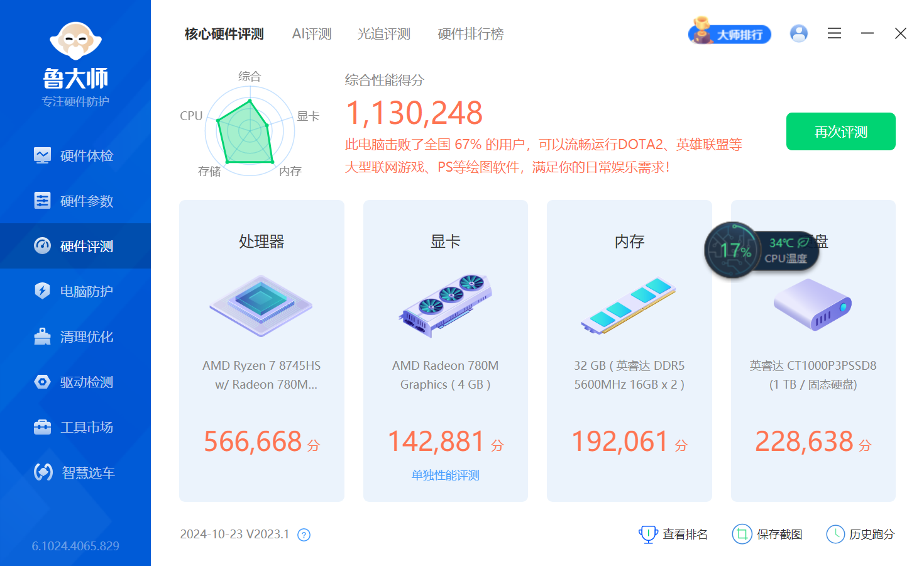Click the 显卡 card title
924x566 pixels.
click(446, 241)
